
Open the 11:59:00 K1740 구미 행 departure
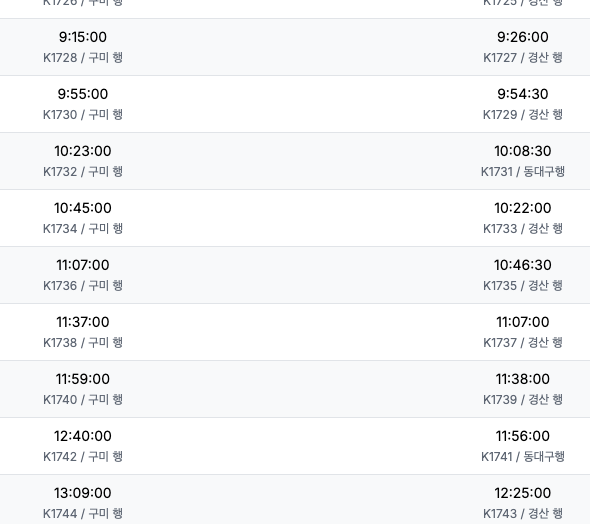point(83,389)
